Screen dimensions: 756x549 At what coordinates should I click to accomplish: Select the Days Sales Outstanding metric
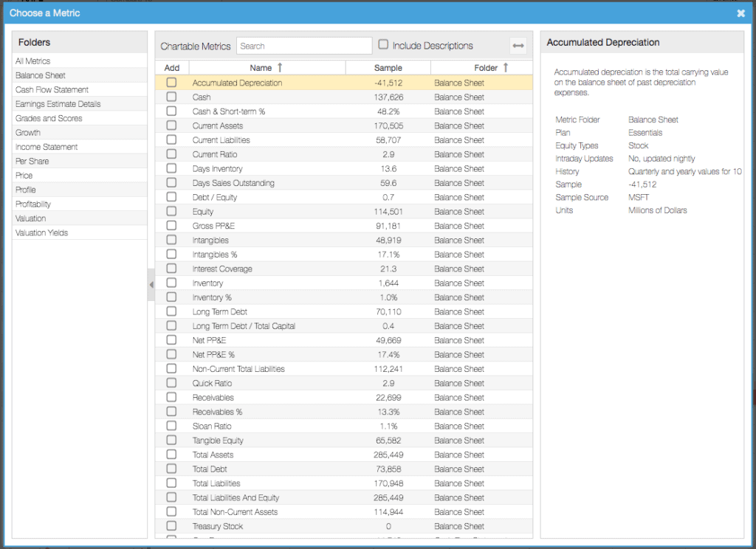pyautogui.click(x=344, y=183)
